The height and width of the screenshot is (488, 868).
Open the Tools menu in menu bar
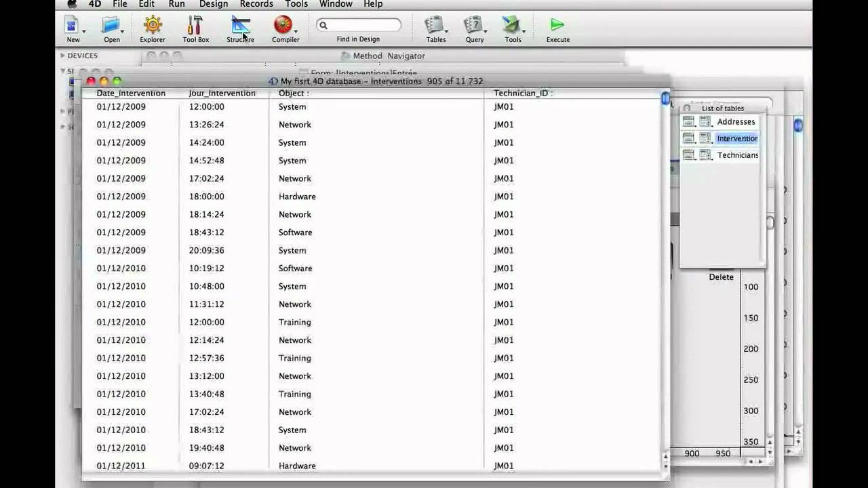pos(296,4)
